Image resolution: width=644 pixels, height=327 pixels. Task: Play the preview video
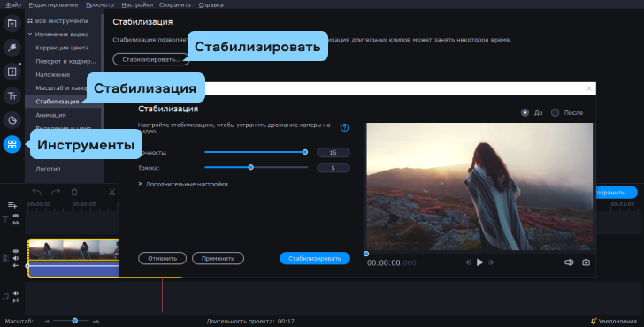click(x=479, y=262)
